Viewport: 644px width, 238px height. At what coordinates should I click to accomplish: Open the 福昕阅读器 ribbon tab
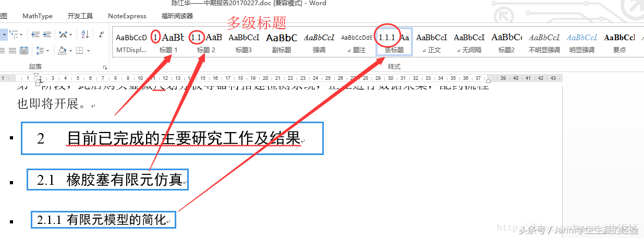click(177, 16)
